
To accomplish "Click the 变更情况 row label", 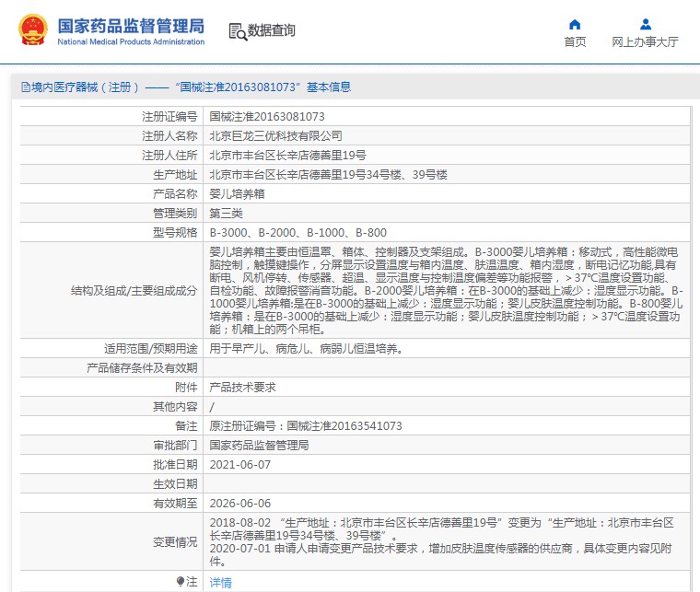I will click(175, 542).
